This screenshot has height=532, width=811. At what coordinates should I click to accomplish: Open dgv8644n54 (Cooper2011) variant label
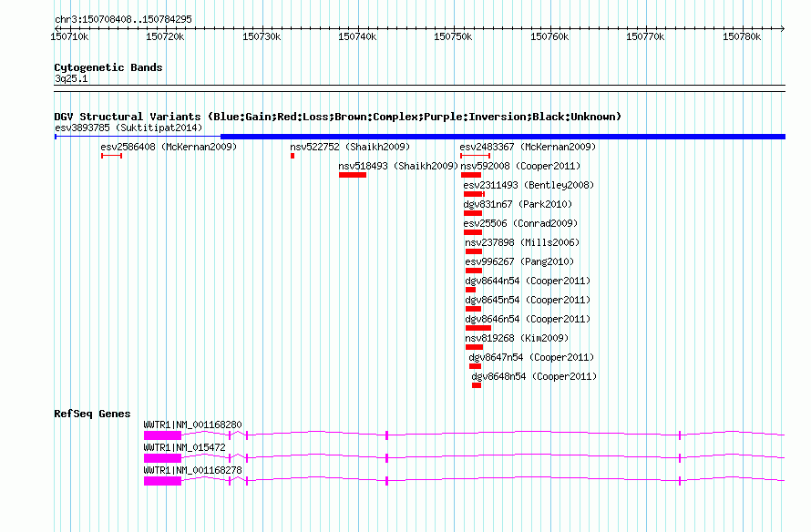[528, 281]
